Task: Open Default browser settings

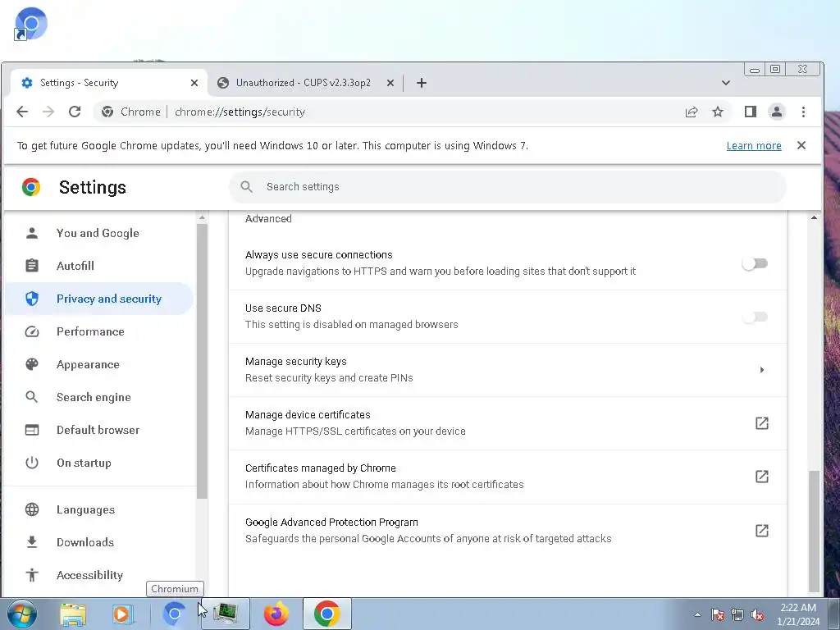Action: [x=98, y=430]
